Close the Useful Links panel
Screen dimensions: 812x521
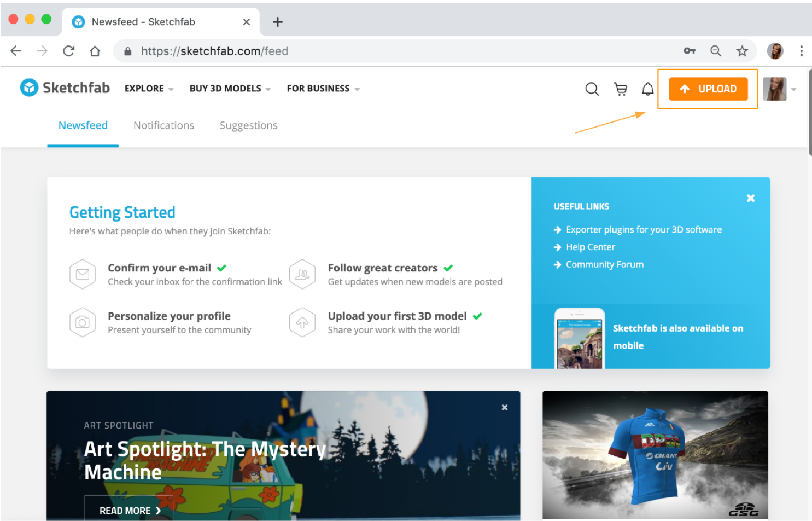pyautogui.click(x=751, y=198)
